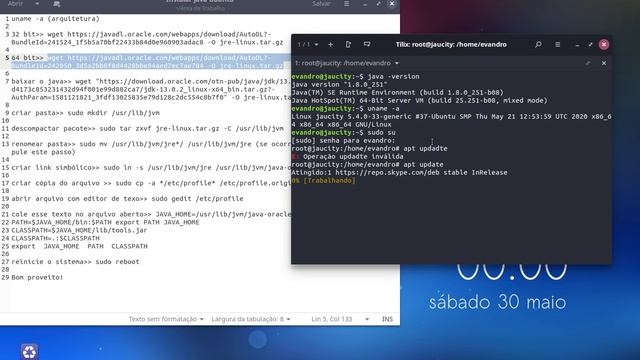Click 'Bom proveito!' line in gedit
The image size is (640, 360).
(x=37, y=277)
